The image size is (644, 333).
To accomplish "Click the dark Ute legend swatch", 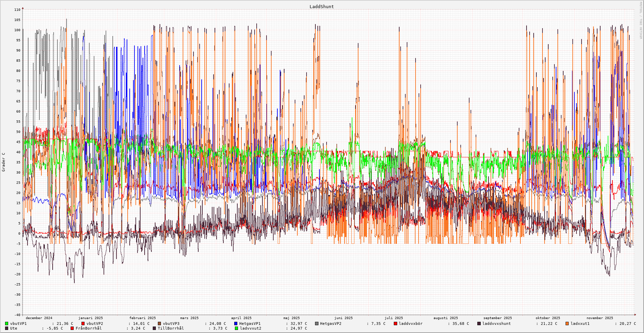I will point(7,328).
